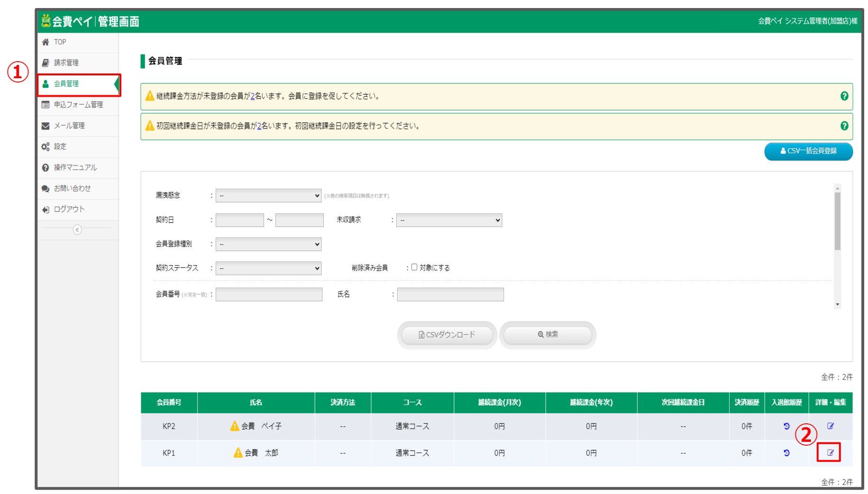
Task: Click search panel scrollbar thumb
Action: [x=838, y=221]
